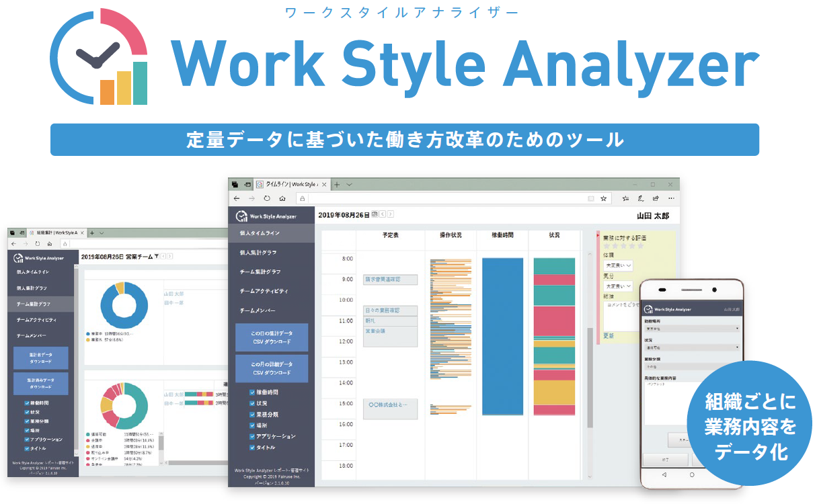Uncheck 状況 in the timeline window sidebar
The width and height of the screenshot is (817, 504).
pyautogui.click(x=252, y=403)
